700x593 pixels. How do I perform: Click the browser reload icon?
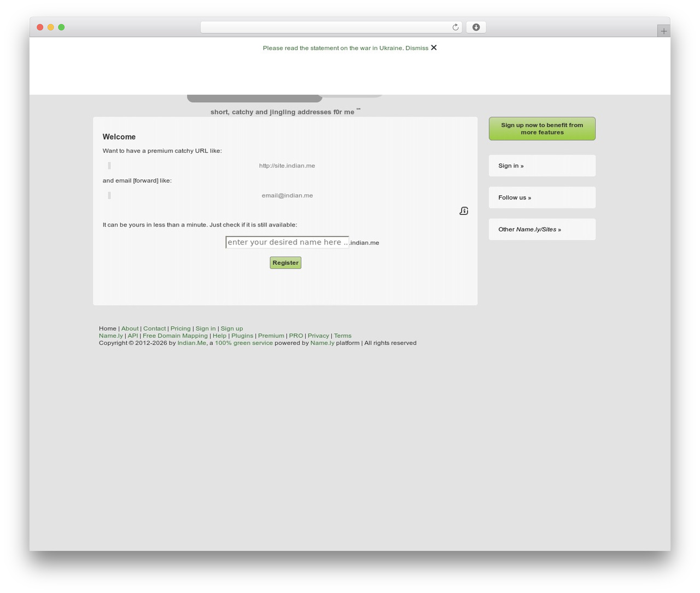tap(455, 27)
